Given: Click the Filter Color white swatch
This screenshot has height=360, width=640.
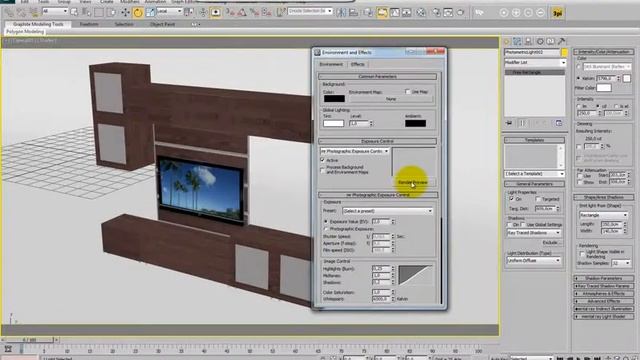Looking at the screenshot, I should [604, 88].
